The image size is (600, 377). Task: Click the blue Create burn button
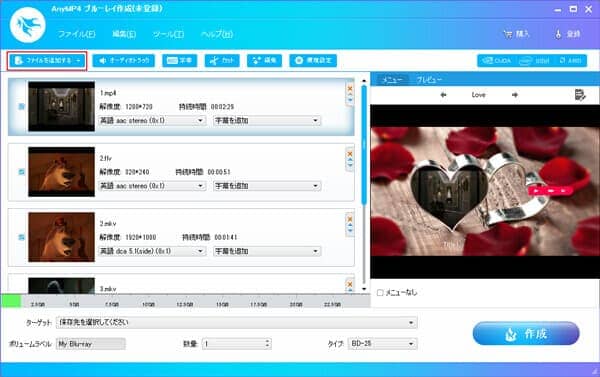click(526, 333)
